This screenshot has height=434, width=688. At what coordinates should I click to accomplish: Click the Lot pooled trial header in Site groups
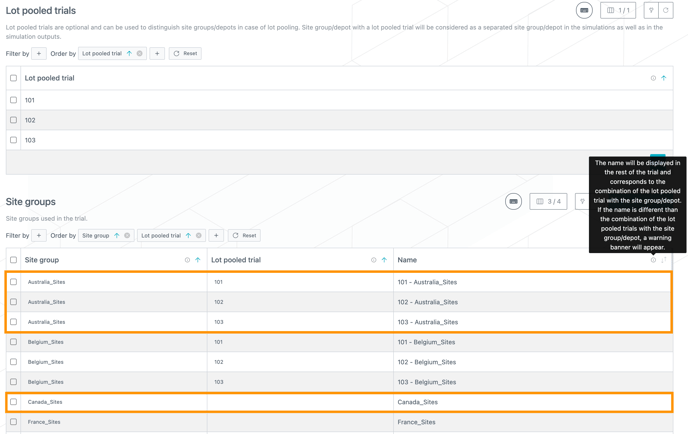pos(236,260)
